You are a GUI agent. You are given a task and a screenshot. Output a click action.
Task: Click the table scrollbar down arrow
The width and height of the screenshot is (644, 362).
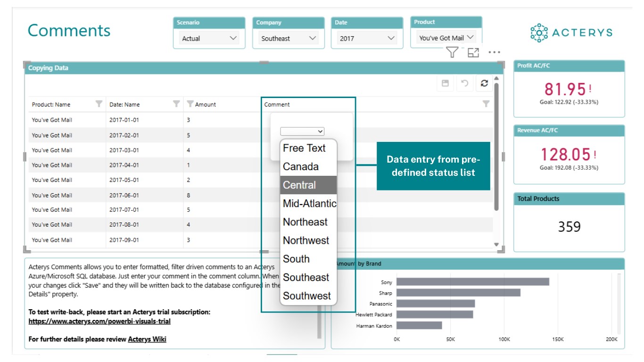(x=496, y=244)
